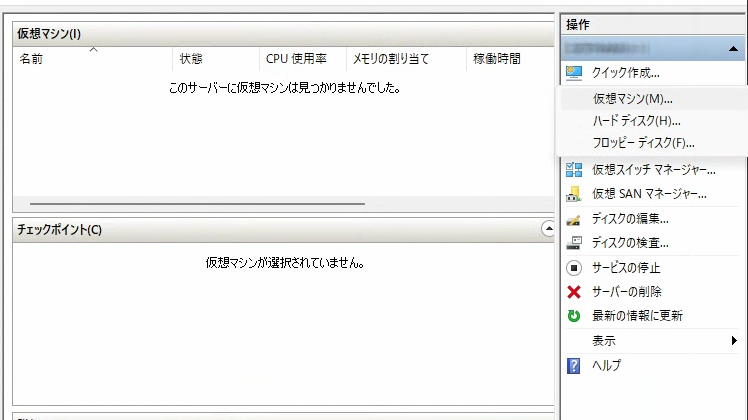748x420 pixels.
Task: Collapse the チェックポイント(C) panel
Action: coord(548,229)
